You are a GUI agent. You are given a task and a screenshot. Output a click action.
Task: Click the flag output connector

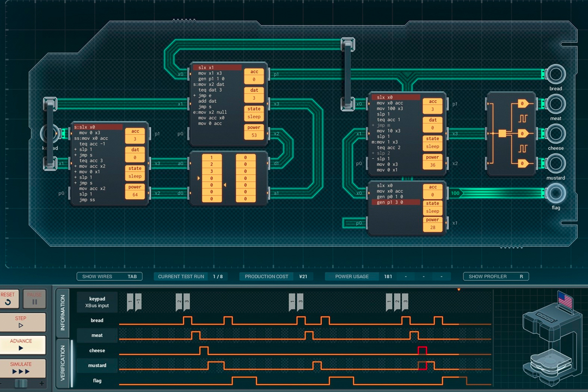click(x=555, y=193)
